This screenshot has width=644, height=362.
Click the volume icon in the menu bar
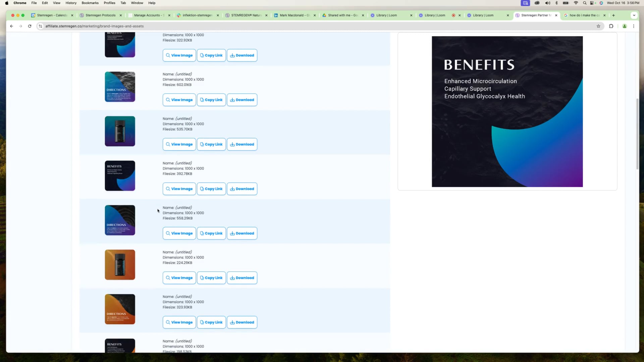coord(547,3)
